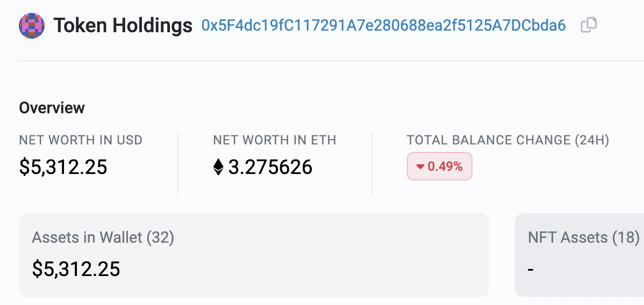This screenshot has height=305, width=644.
Task: Click the 3.275626 ETH net worth value
Action: [x=270, y=167]
